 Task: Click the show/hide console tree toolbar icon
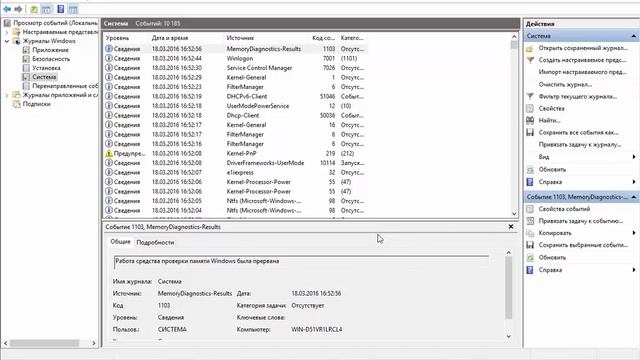click(x=47, y=9)
